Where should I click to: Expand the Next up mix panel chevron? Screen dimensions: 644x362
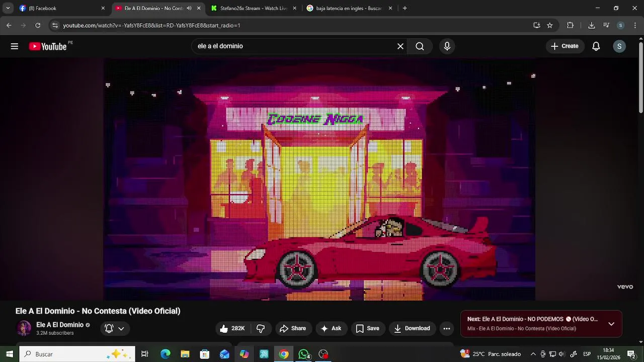click(x=611, y=324)
